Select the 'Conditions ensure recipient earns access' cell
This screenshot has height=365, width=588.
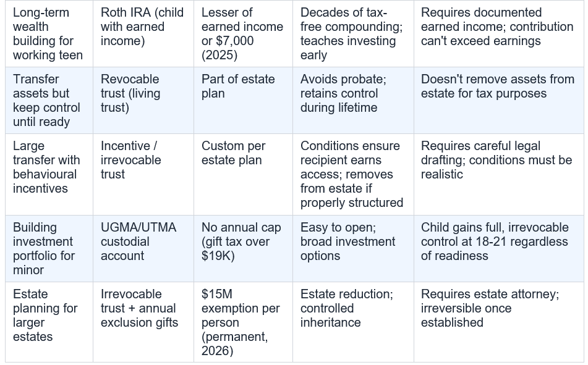click(353, 175)
